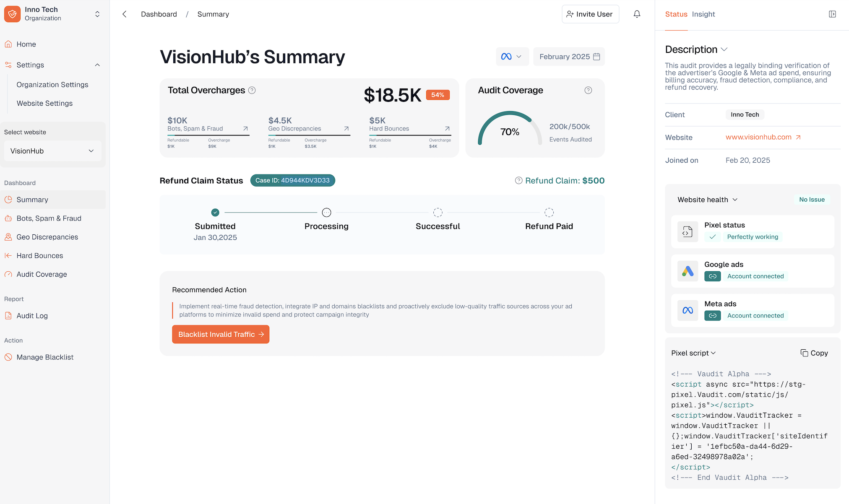849x504 pixels.
Task: Open the February 2025 date picker
Action: click(569, 57)
